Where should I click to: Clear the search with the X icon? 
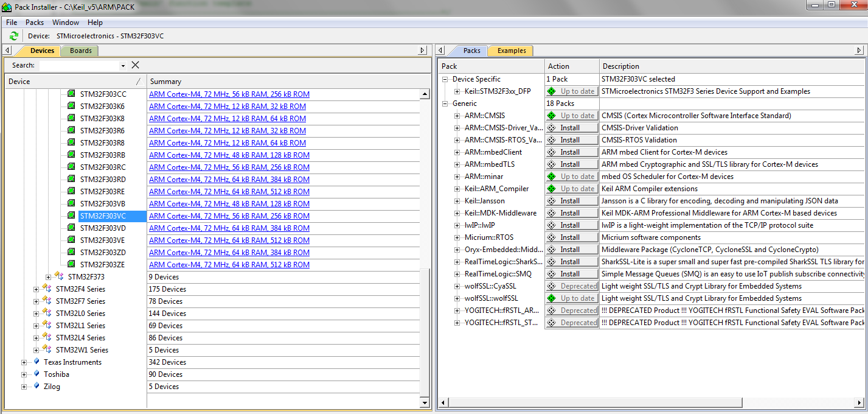pyautogui.click(x=135, y=65)
